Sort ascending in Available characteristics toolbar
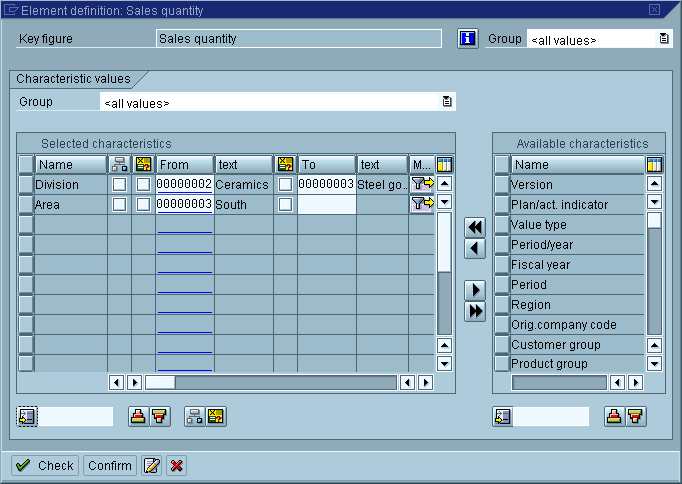Image resolution: width=682 pixels, height=484 pixels. 614,417
